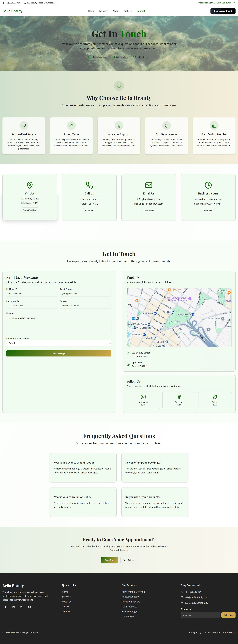238x644 pixels.
Task: Click the phone icon in top bar
Action: [x=4, y=3]
